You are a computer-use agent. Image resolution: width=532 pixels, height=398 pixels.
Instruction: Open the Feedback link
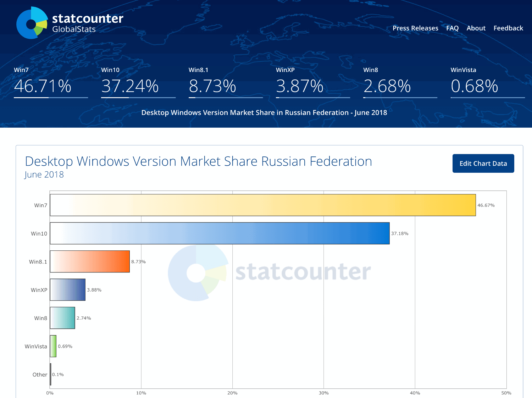coord(509,28)
